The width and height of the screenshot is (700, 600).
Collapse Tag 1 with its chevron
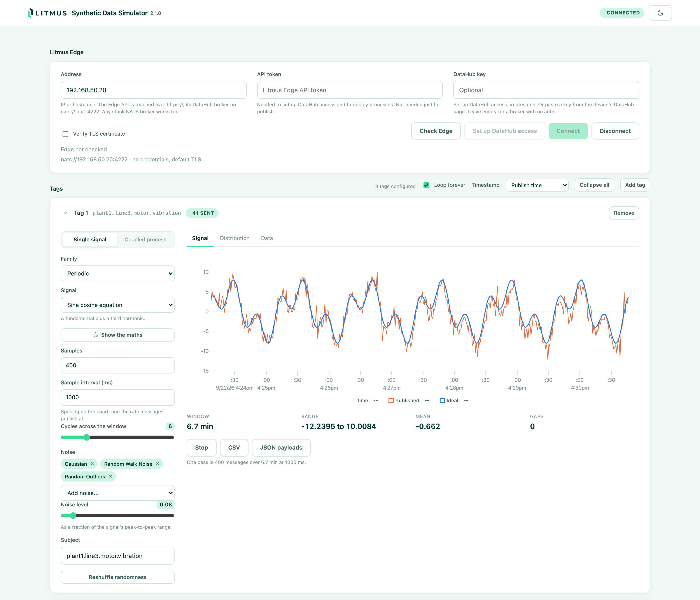(x=65, y=213)
